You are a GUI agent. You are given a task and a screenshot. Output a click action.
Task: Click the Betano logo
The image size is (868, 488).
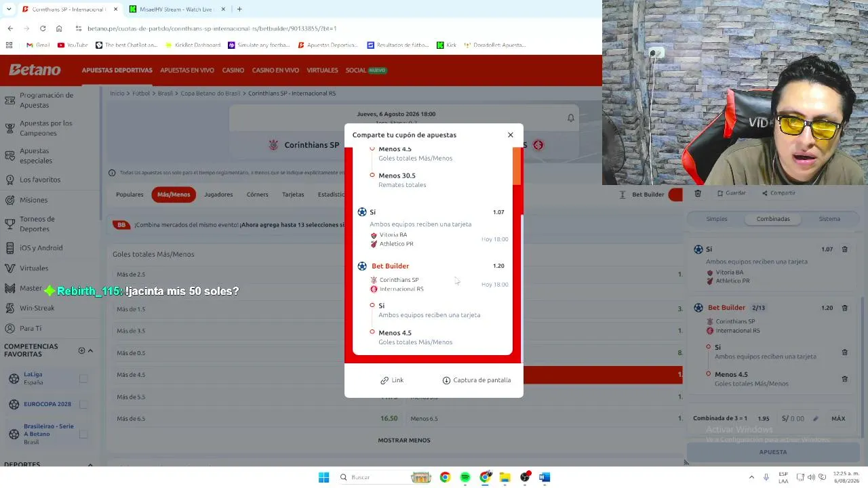point(35,70)
